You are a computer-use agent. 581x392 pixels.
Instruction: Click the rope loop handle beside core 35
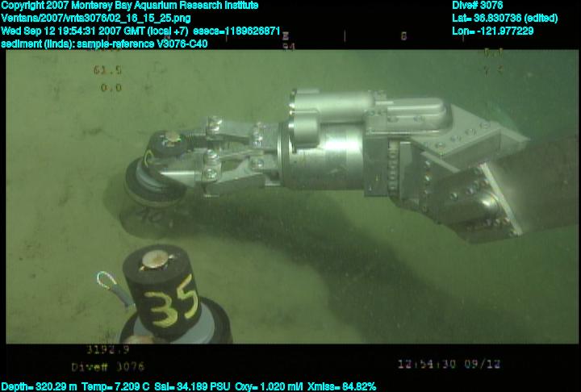click(114, 288)
